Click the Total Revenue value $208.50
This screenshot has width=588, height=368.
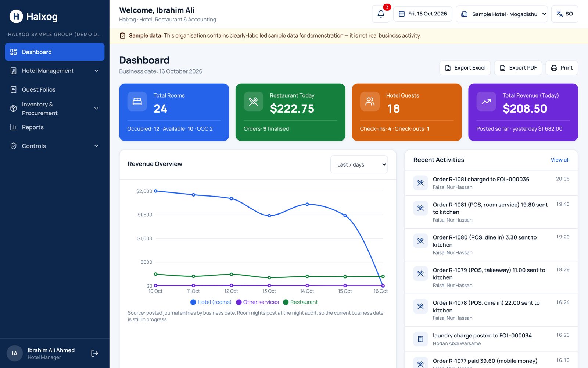[525, 109]
